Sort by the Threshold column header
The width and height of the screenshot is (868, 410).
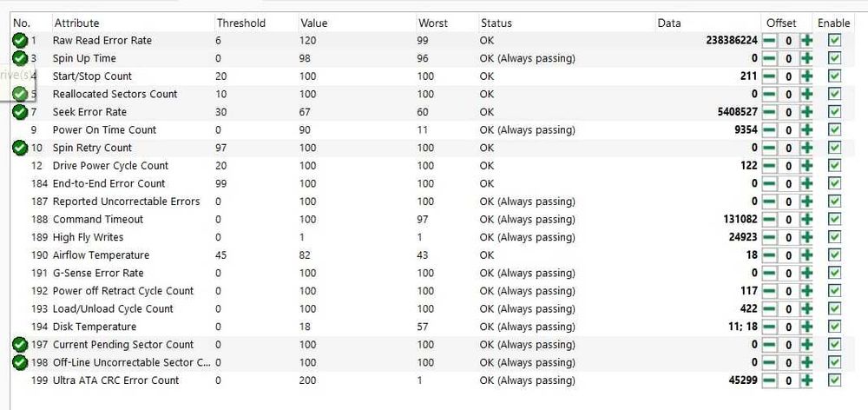(x=241, y=23)
